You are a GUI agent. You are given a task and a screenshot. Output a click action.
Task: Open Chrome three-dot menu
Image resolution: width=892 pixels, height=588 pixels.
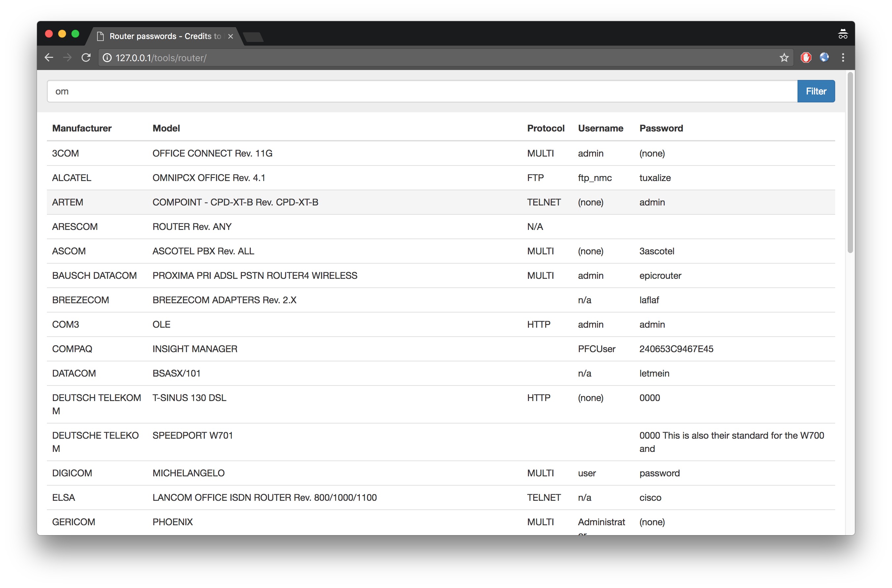pyautogui.click(x=843, y=57)
